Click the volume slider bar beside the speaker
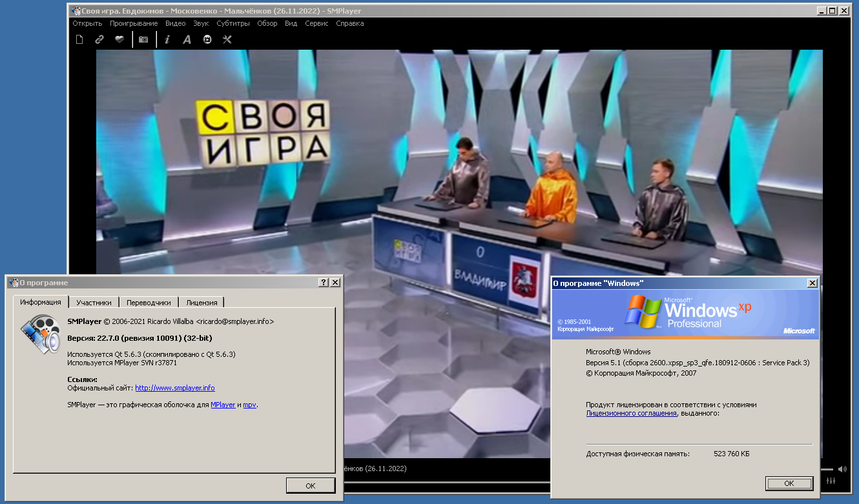The image size is (859, 504). 827,469
